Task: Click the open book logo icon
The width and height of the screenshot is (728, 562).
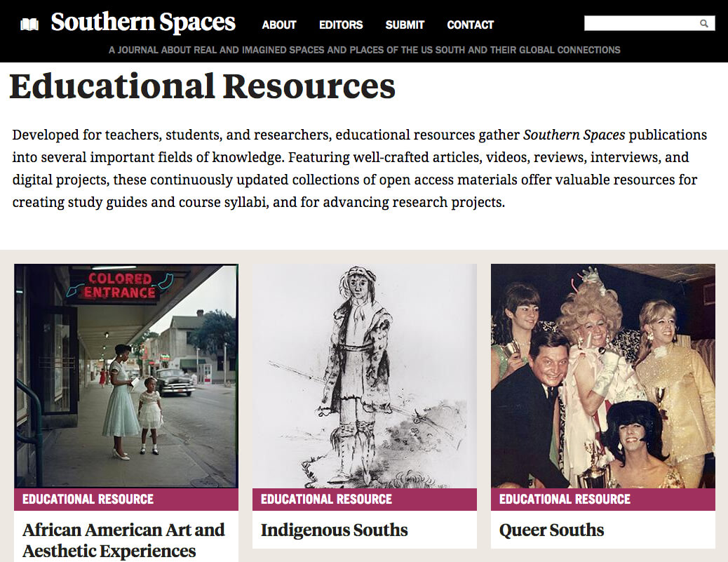Action: tap(29, 25)
